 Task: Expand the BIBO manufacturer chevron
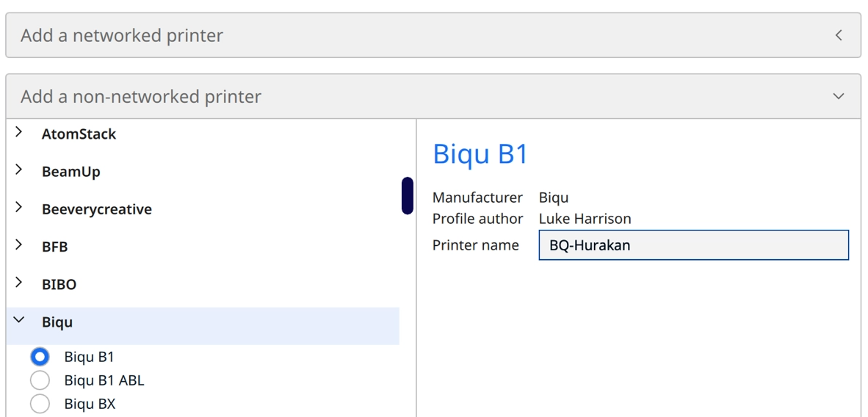pyautogui.click(x=19, y=283)
